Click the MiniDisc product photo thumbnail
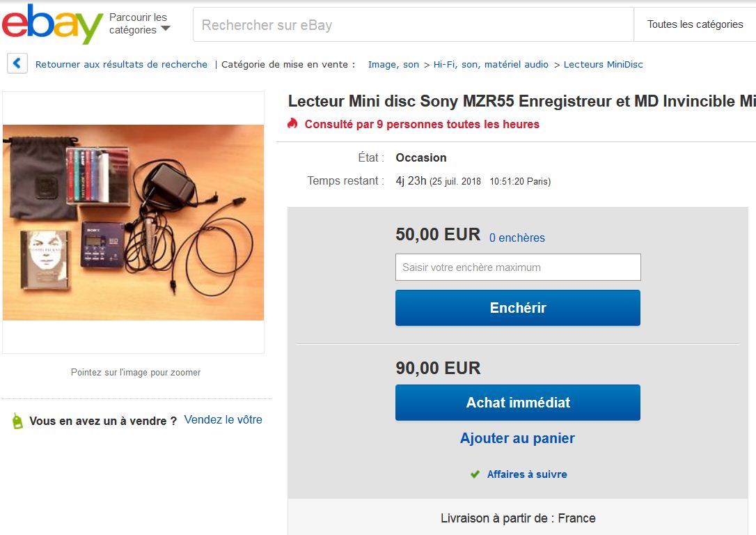Viewport: 756px width, 535px height. pos(133,222)
